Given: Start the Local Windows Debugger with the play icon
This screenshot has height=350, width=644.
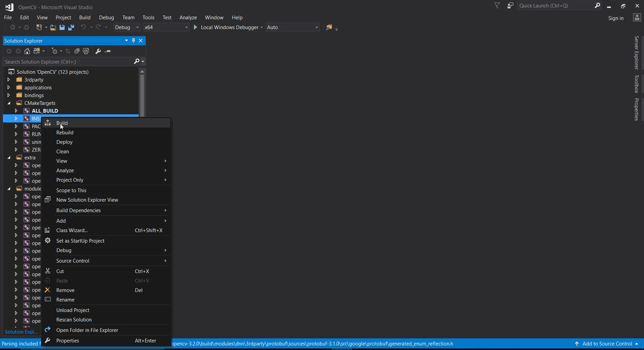Looking at the screenshot, I should coord(195,27).
